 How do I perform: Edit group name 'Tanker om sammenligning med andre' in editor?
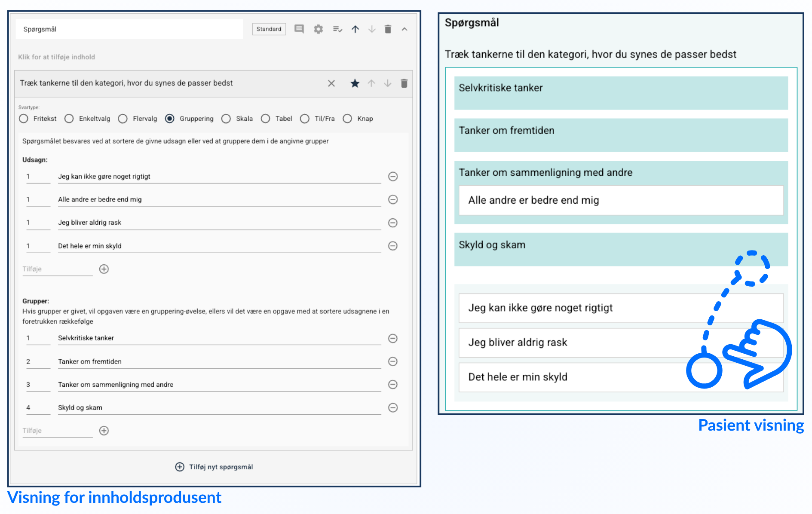[x=220, y=385]
